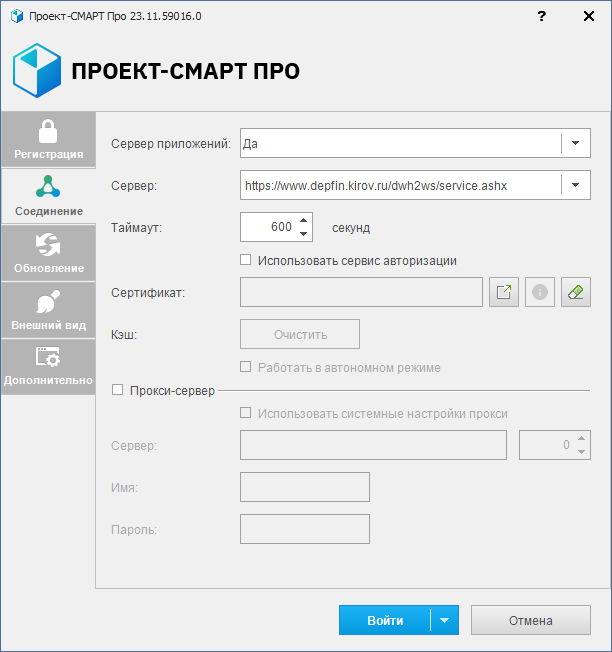Select the Соединение connection tab
This screenshot has width=612, height=652.
(48, 196)
